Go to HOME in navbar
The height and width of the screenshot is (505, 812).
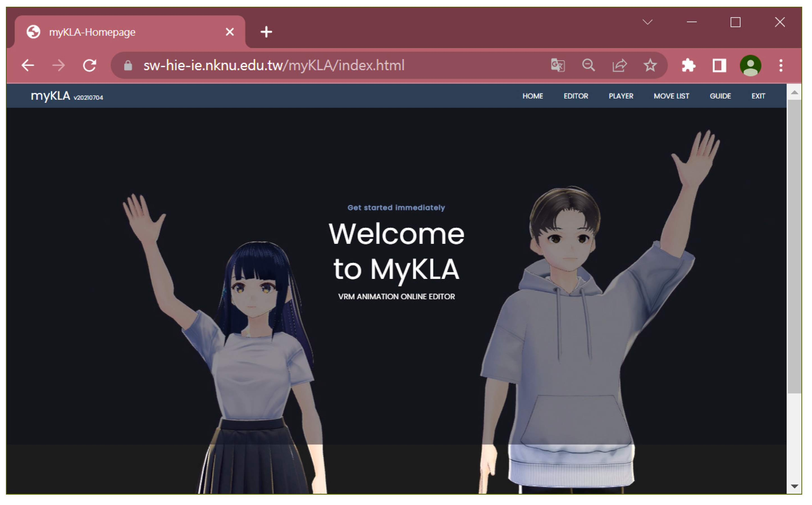pos(533,96)
